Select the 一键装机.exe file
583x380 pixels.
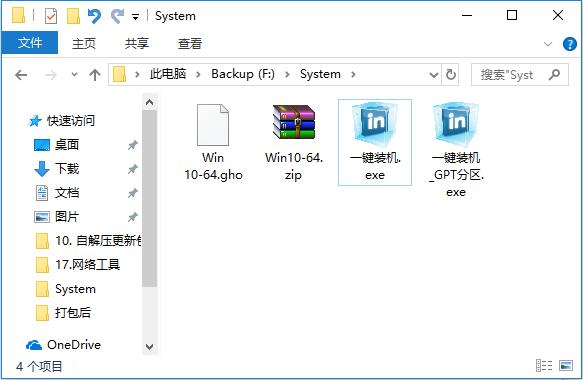pos(375,142)
